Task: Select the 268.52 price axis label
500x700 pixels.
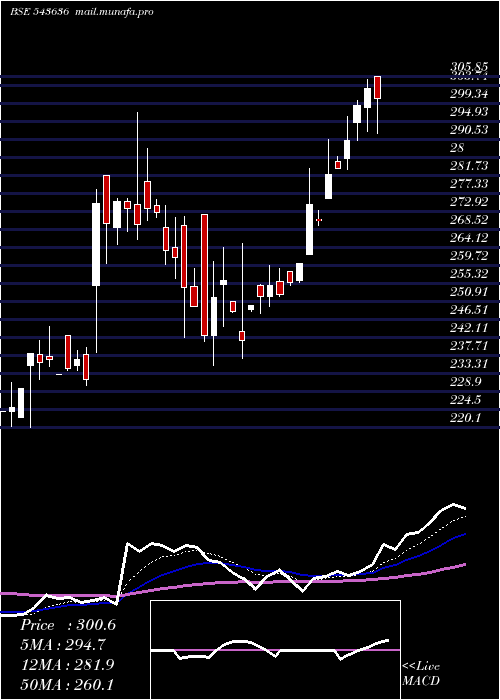Action: [x=469, y=220]
